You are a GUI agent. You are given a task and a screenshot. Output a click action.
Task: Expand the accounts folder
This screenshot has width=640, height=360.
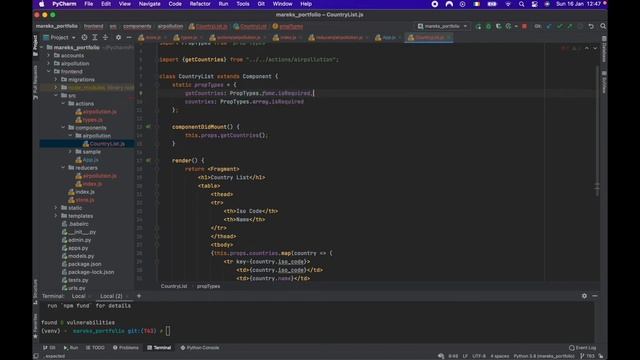point(49,56)
